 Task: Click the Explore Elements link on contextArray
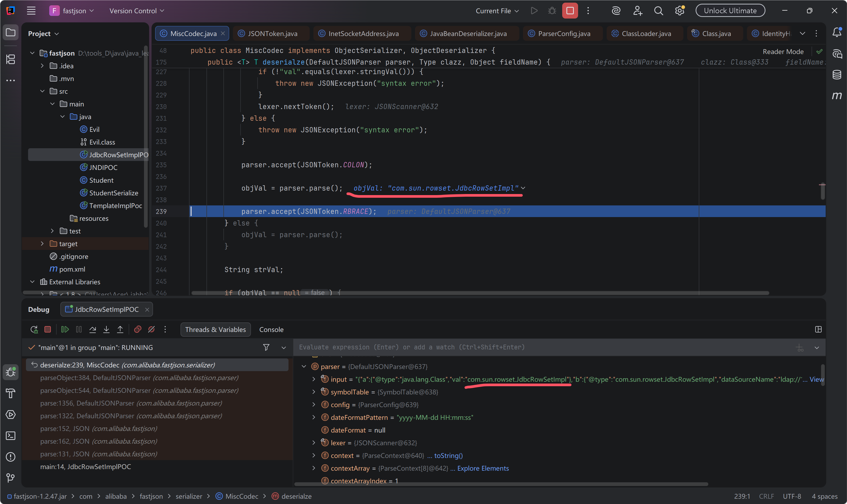[483, 468]
